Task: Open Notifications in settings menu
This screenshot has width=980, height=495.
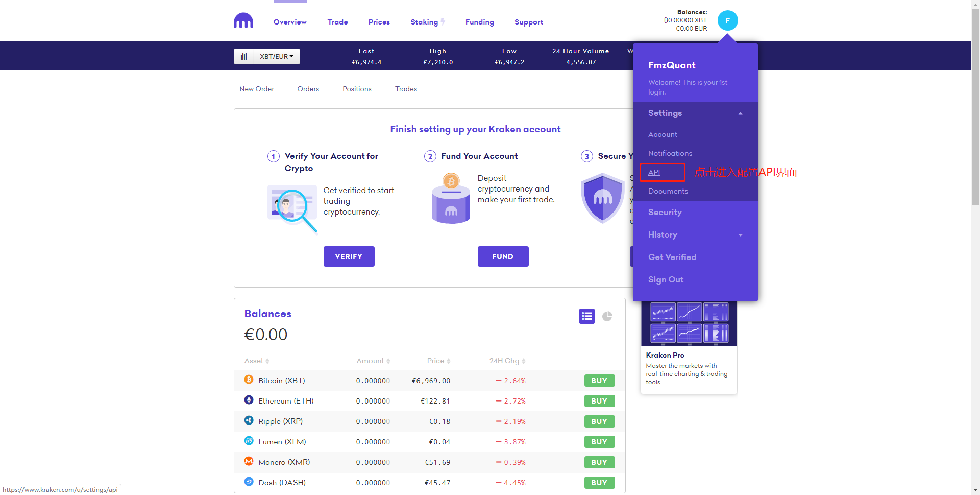Action: click(x=670, y=153)
